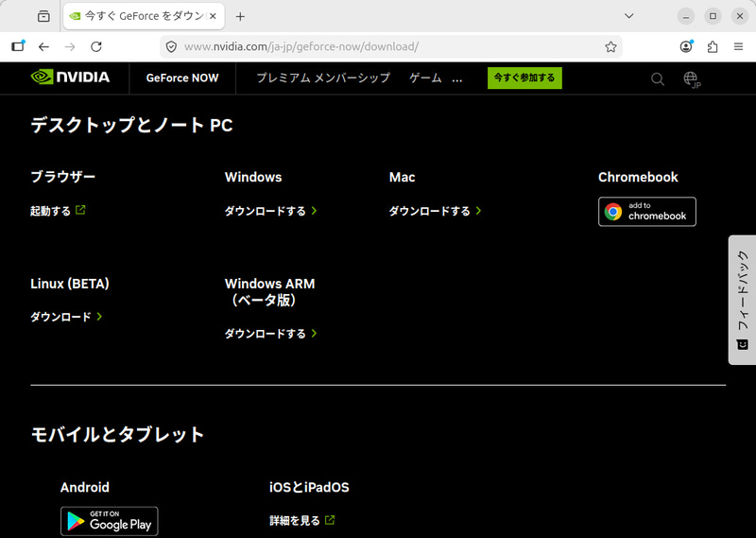Click the デスクトップとノート PC heading
The width and height of the screenshot is (756, 538).
coord(131,125)
